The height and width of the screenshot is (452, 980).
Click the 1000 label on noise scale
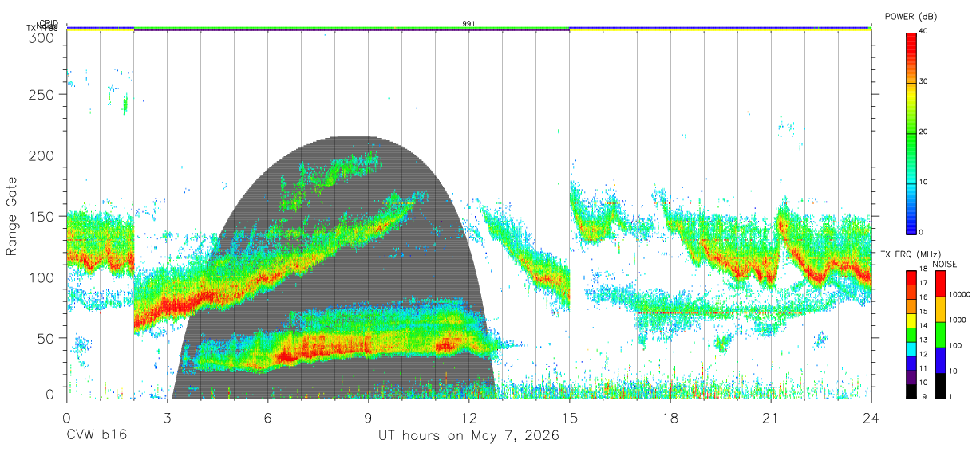(957, 320)
